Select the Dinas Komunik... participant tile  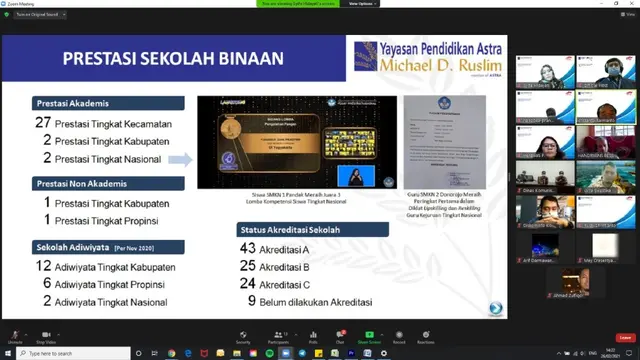point(545,177)
